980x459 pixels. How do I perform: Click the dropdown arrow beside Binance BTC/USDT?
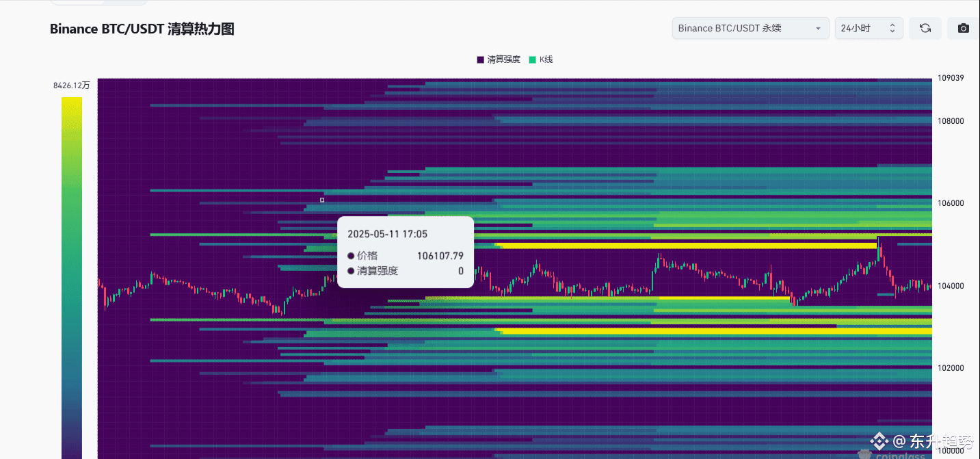coord(817,28)
